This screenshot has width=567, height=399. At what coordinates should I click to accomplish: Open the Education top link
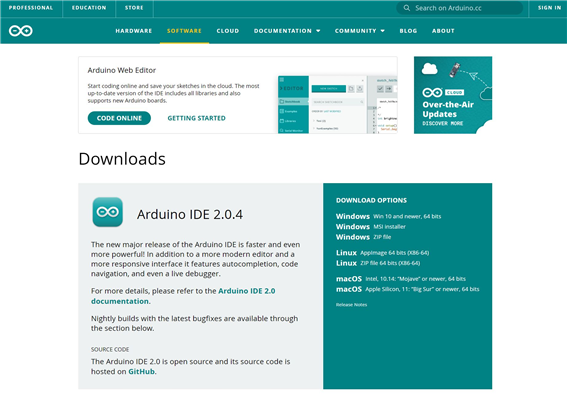click(x=89, y=8)
